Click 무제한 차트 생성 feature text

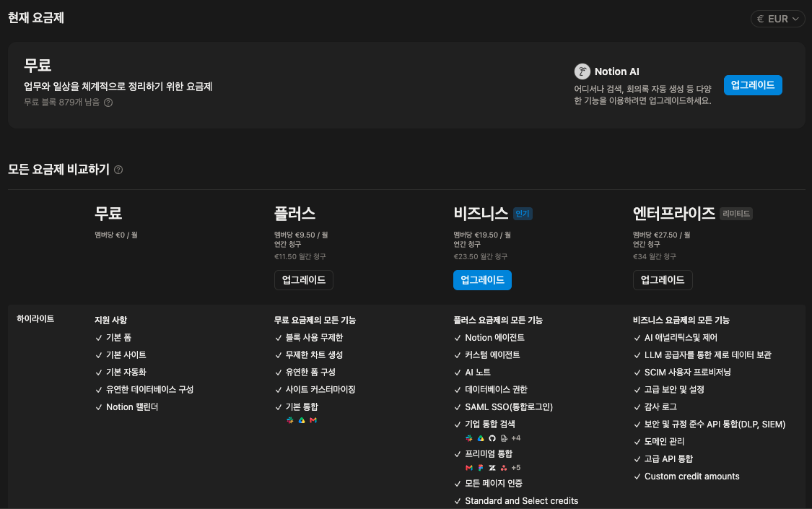pyautogui.click(x=315, y=354)
